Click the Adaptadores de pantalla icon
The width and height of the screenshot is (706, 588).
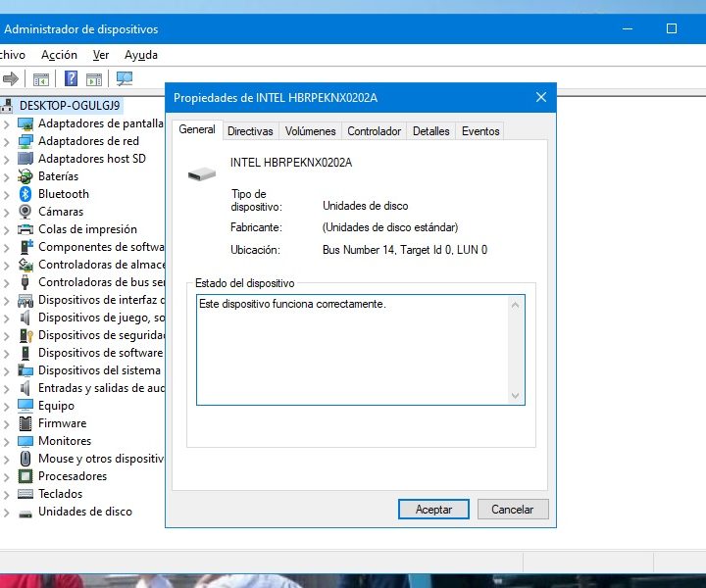coord(25,123)
